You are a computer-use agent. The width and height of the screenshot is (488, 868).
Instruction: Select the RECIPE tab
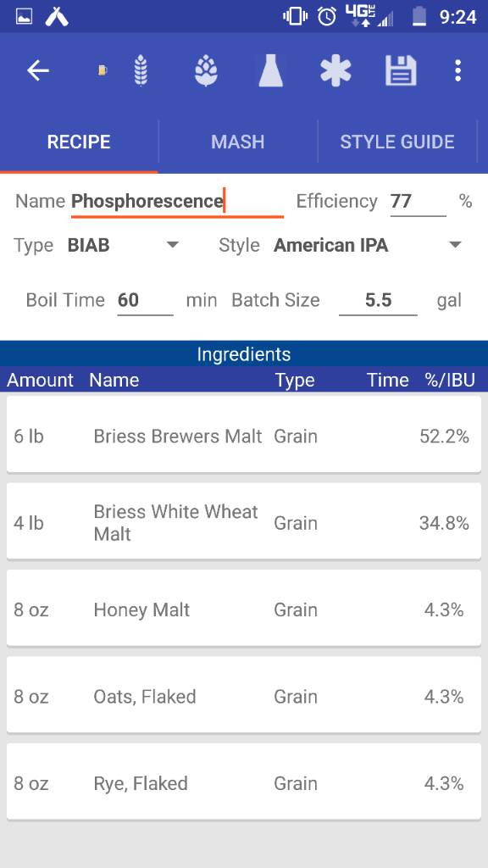(x=79, y=142)
